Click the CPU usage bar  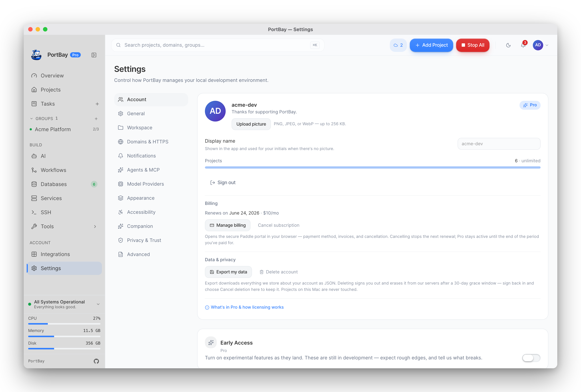(64, 324)
